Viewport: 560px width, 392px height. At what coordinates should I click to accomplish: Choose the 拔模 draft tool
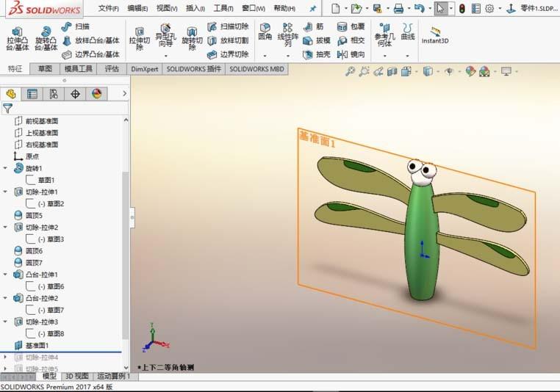tap(317, 40)
